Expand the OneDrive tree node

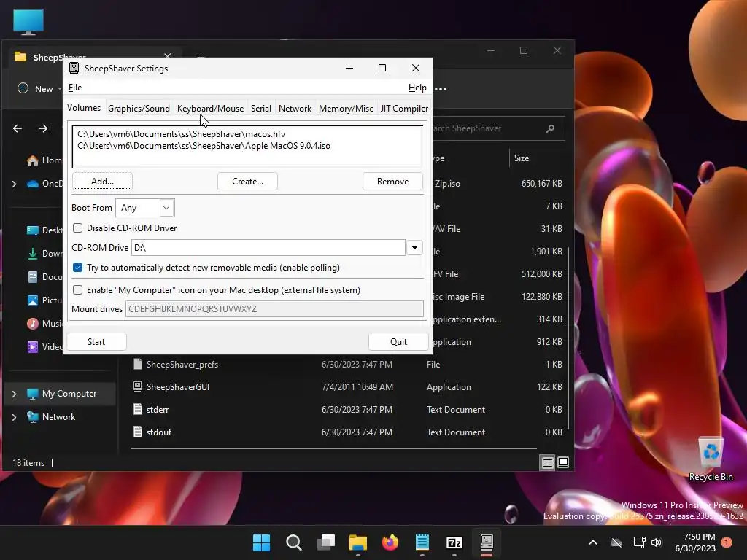pyautogui.click(x=15, y=184)
